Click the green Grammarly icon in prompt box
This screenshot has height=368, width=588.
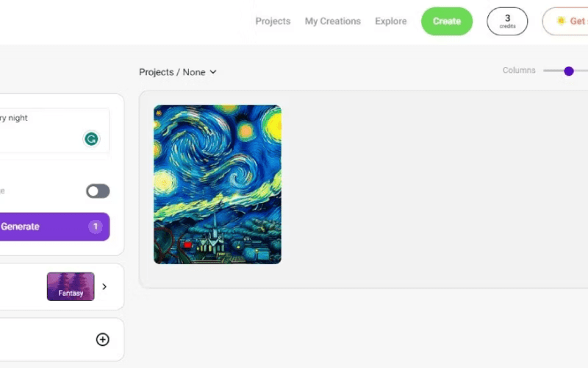coord(91,139)
